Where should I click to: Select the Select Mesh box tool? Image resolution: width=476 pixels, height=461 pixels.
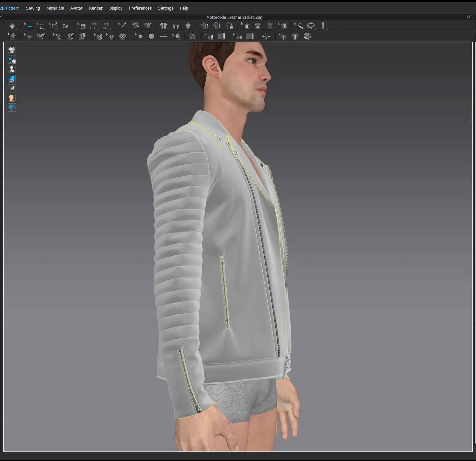(41, 26)
